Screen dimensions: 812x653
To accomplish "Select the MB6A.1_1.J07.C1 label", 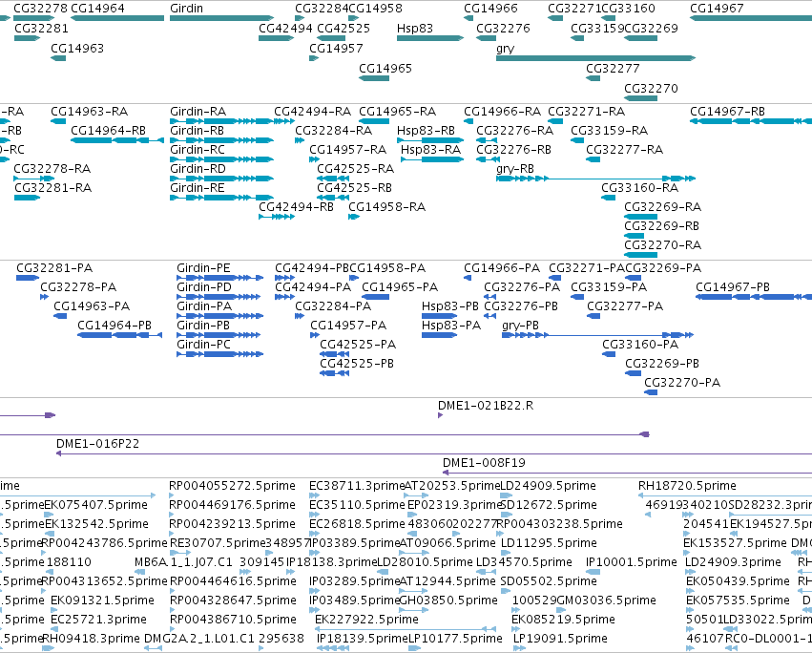I will click(x=183, y=562).
